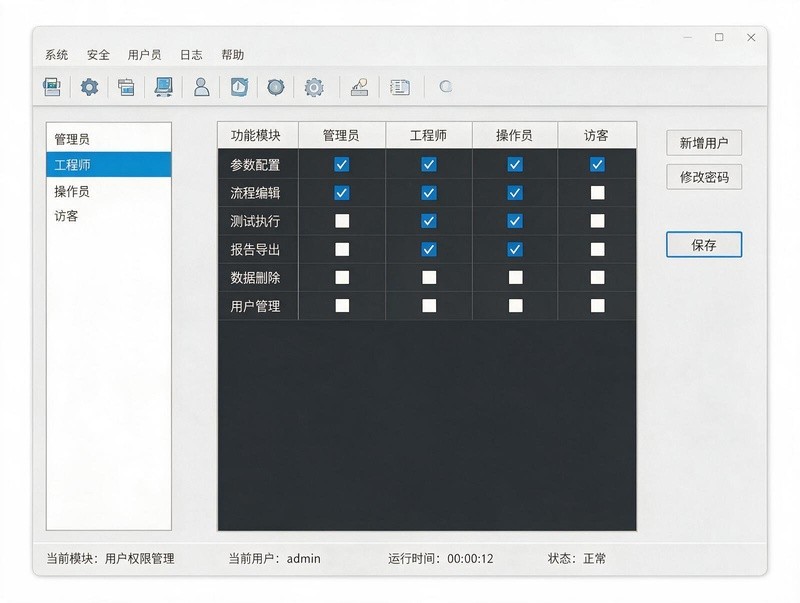800x603 pixels.
Task: Click the light gray gear toolbar icon
Action: pyautogui.click(x=314, y=87)
